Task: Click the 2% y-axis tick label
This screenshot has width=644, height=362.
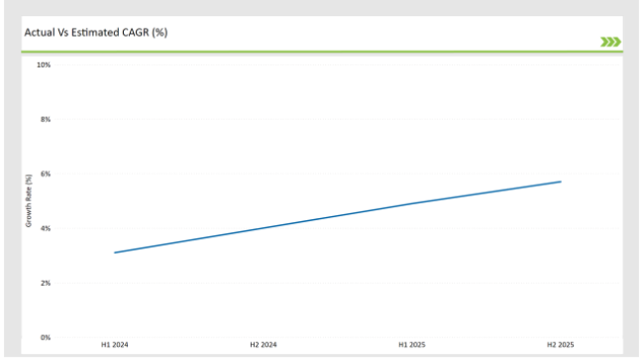Action: pyautogui.click(x=46, y=283)
